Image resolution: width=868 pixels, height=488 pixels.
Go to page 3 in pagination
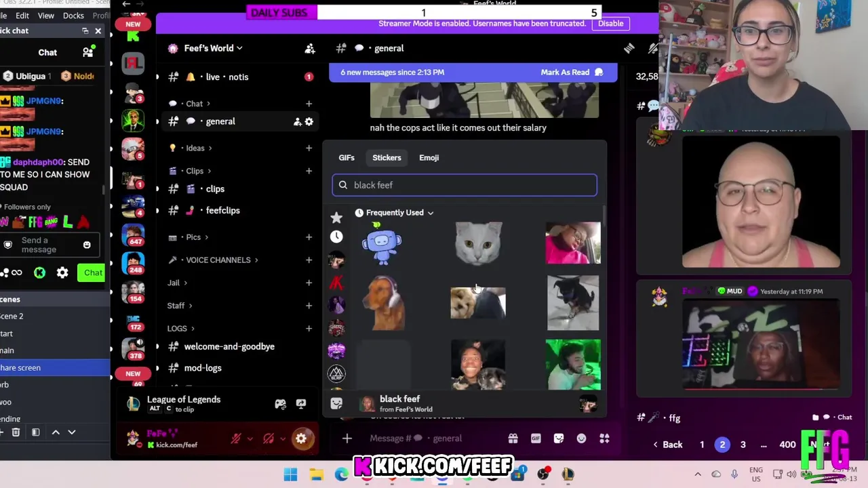click(743, 445)
